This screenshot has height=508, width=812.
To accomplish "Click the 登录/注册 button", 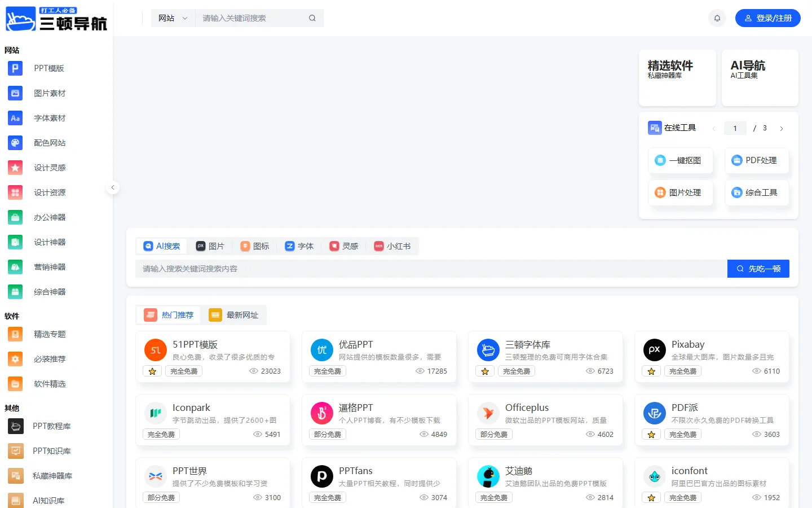I will pyautogui.click(x=768, y=18).
